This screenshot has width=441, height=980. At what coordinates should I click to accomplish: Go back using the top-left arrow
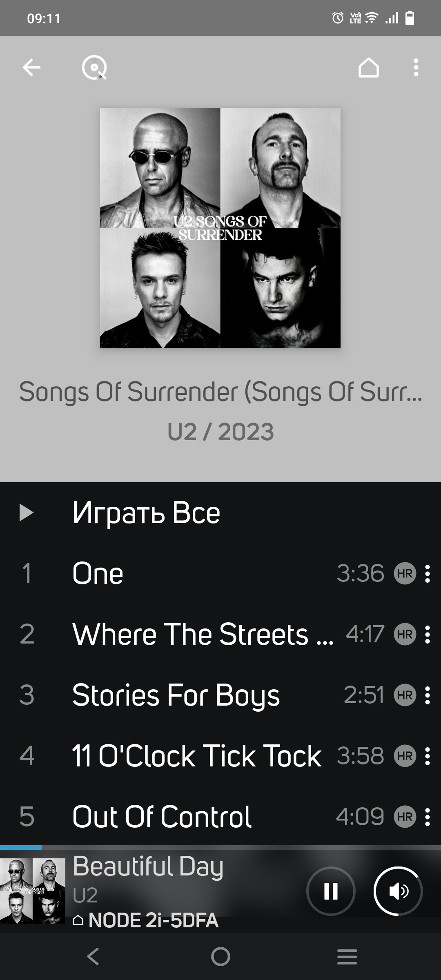coord(31,67)
